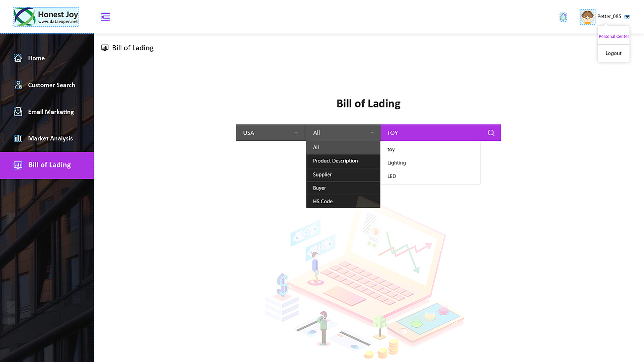The height and width of the screenshot is (362, 644).
Task: Click the Market Analysis bar chart icon
Action: 18,138
